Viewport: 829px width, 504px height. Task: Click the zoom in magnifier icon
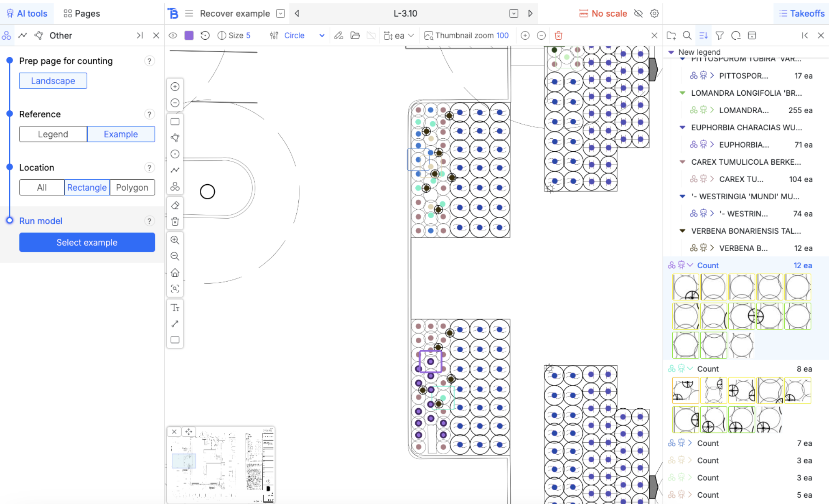(175, 240)
